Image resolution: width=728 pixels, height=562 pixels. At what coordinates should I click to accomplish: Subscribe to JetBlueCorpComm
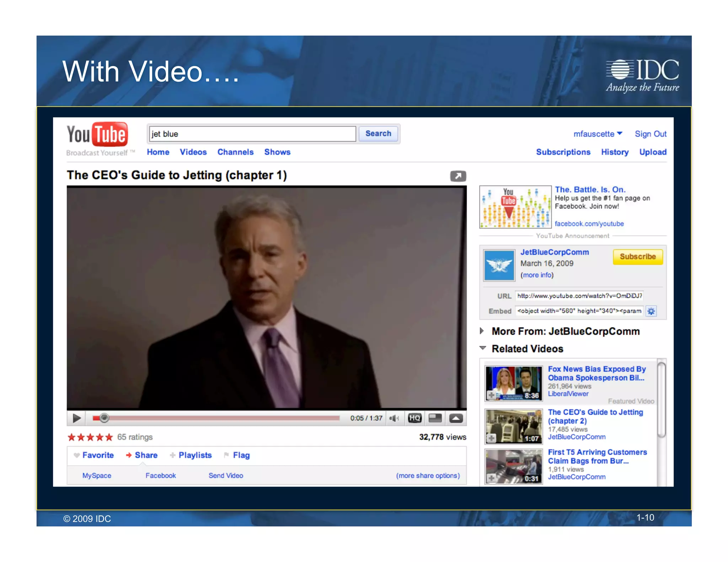tap(638, 256)
